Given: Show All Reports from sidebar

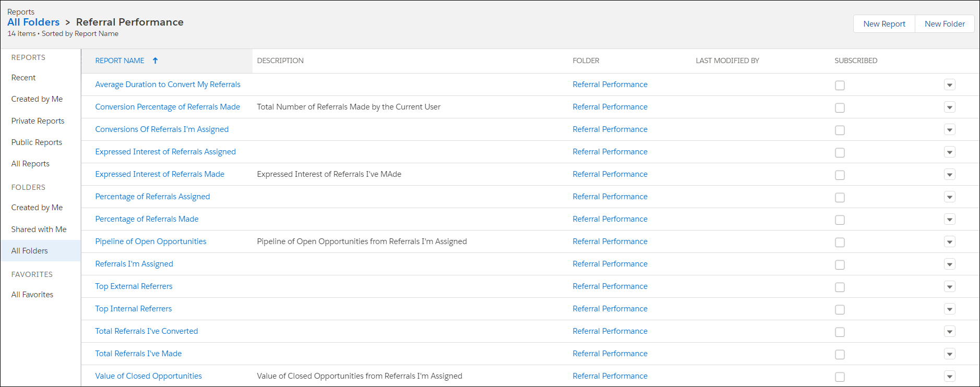Looking at the screenshot, I should [30, 164].
